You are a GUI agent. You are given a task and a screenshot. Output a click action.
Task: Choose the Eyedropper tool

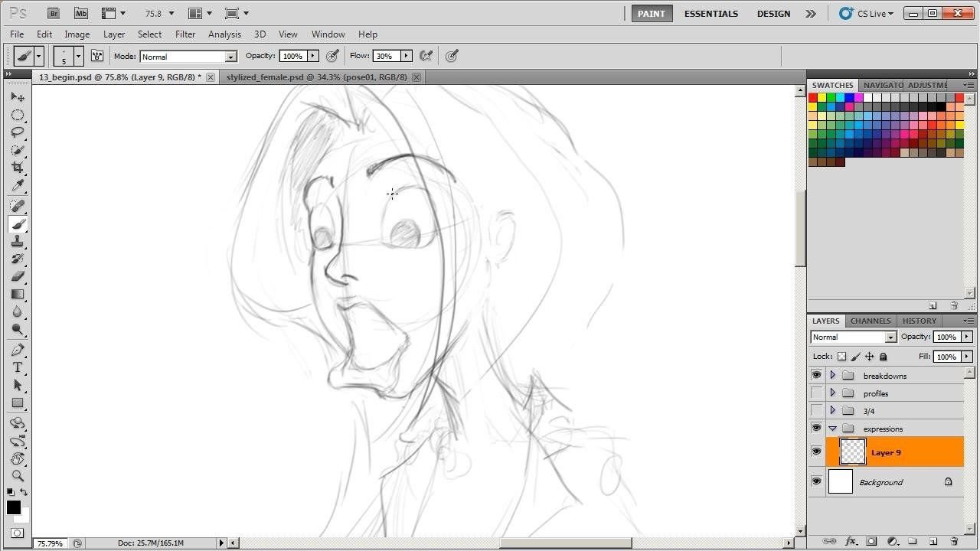pos(18,186)
